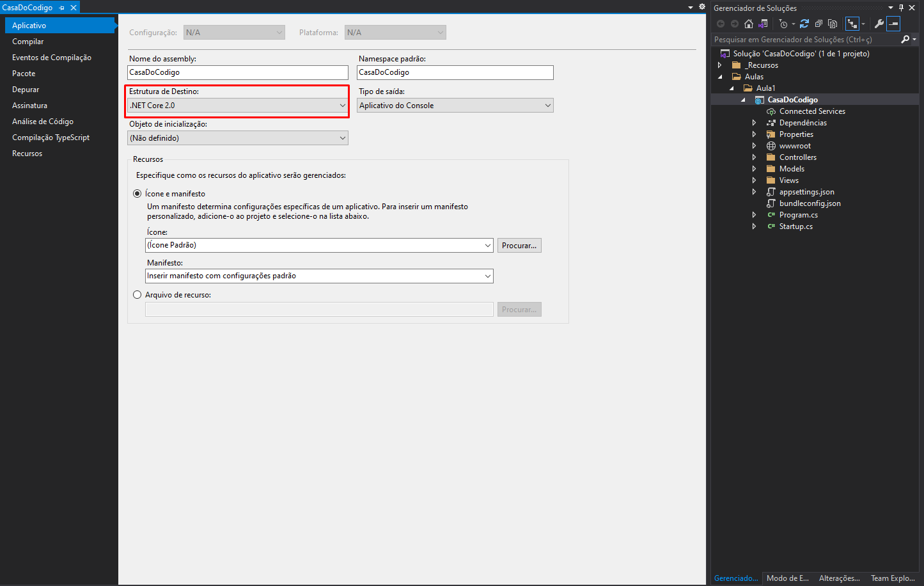Open the Ícone combo box

point(319,245)
